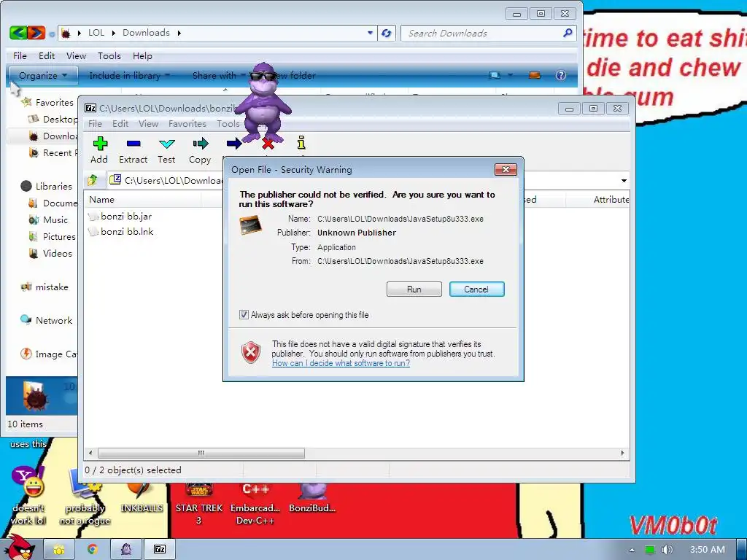Open the 7-Zip View menu
The height and width of the screenshot is (560, 747).
pyautogui.click(x=149, y=124)
